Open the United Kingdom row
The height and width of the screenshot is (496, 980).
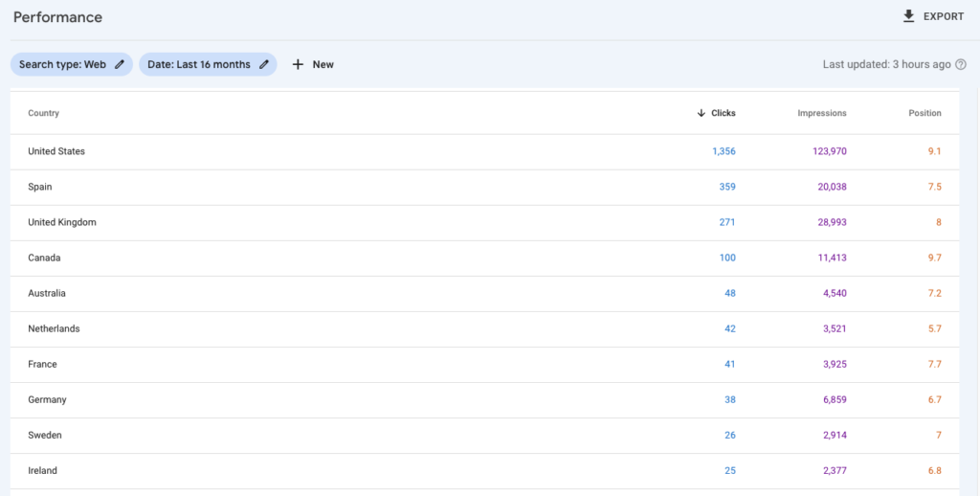(x=62, y=222)
